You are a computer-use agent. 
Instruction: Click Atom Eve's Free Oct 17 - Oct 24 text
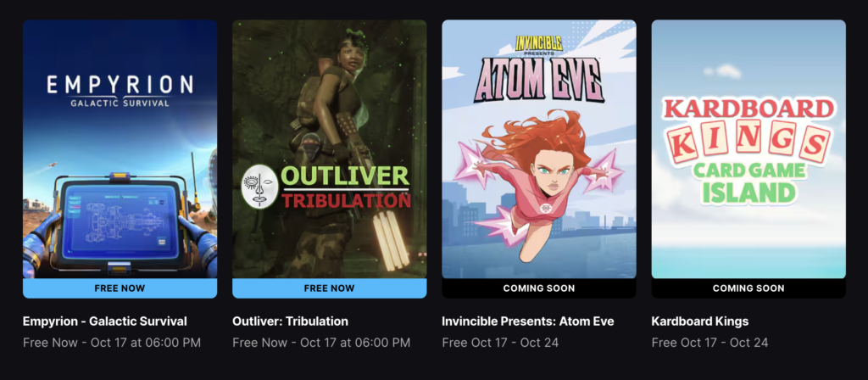pos(500,343)
